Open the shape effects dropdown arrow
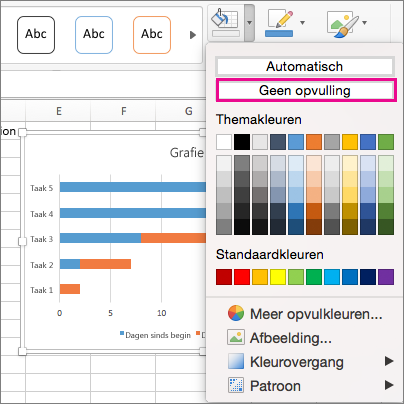Screen dimensions: 404x404 click(x=365, y=23)
